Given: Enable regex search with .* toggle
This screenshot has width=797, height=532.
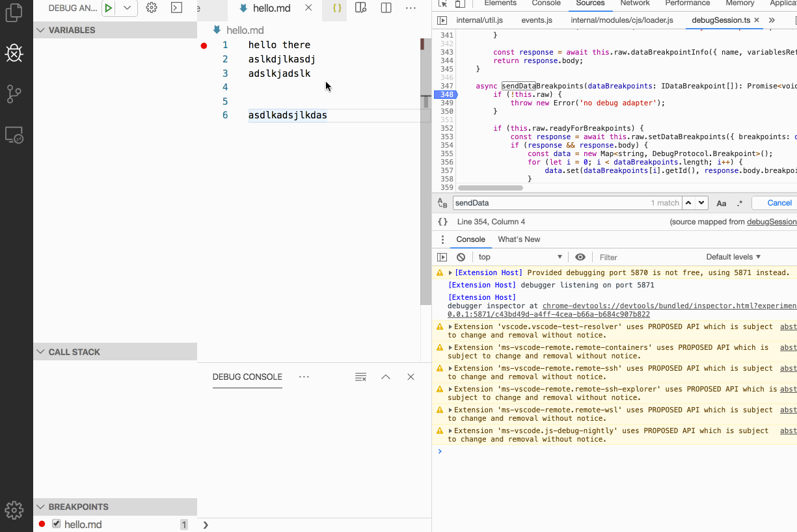Looking at the screenshot, I should (740, 203).
